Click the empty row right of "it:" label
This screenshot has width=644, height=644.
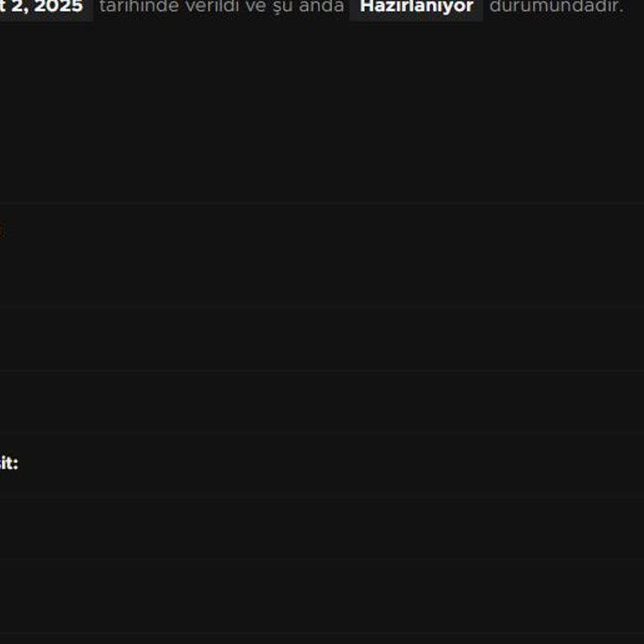pyautogui.click(x=335, y=463)
